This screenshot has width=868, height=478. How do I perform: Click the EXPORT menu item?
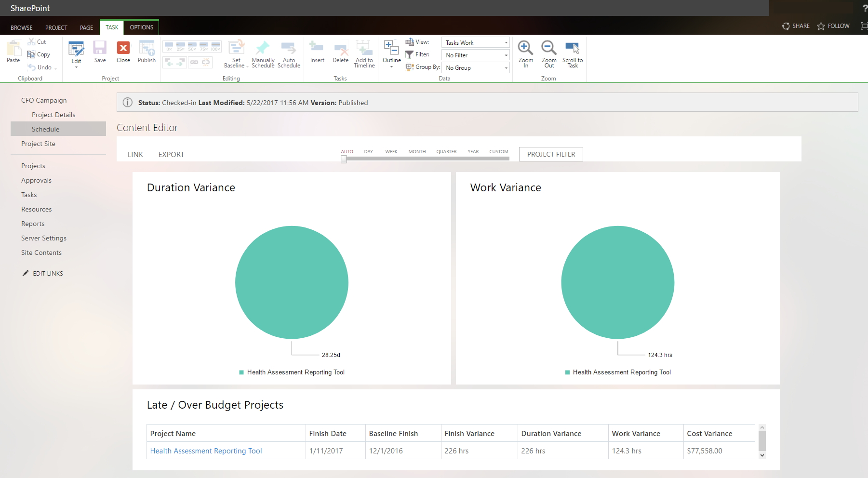point(171,155)
